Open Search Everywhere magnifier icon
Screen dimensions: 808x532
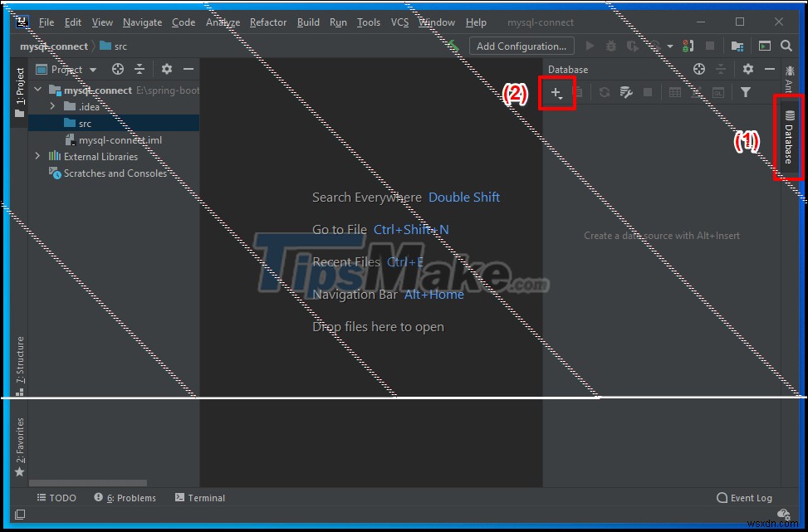[x=785, y=46]
